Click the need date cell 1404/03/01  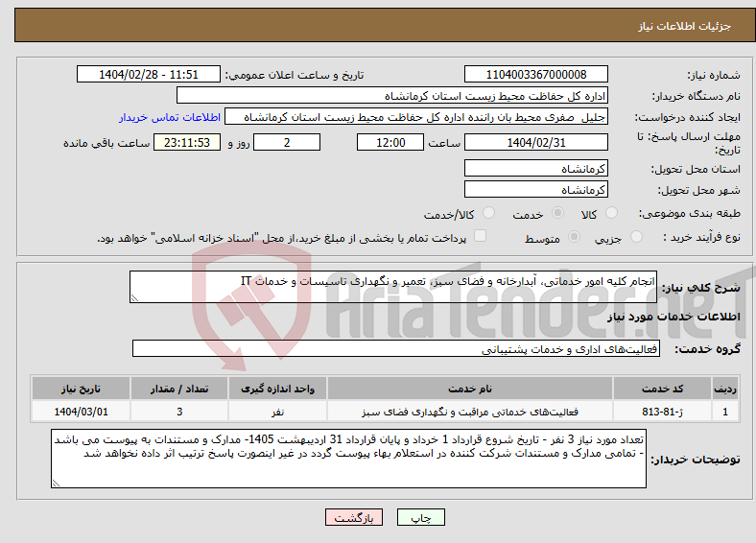pyautogui.click(x=81, y=412)
